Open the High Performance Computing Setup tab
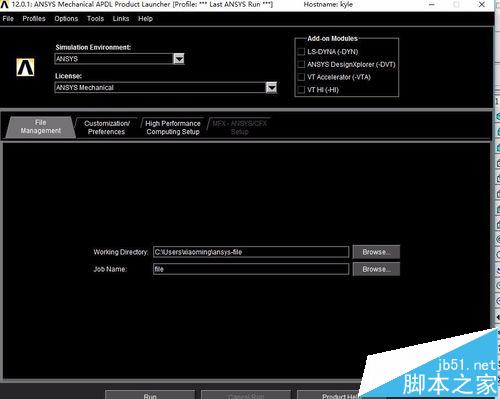 [x=173, y=127]
